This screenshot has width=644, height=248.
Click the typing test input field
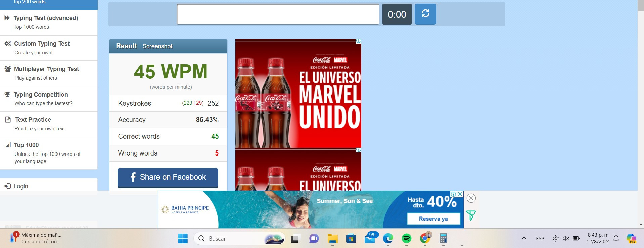pyautogui.click(x=278, y=14)
